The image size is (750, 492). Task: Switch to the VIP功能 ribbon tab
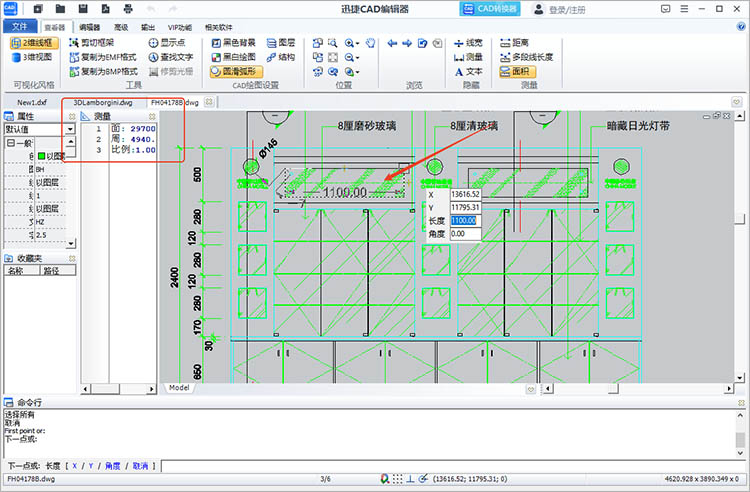point(180,27)
